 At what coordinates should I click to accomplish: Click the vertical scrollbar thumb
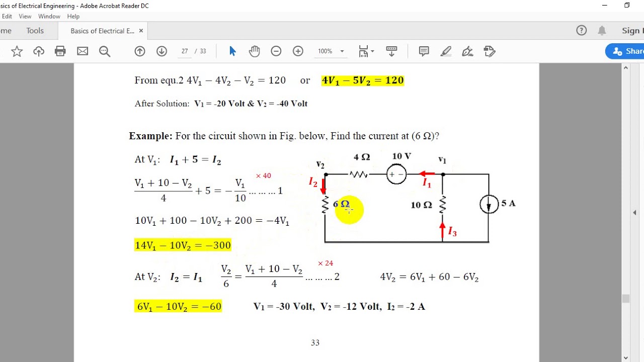[x=626, y=298]
